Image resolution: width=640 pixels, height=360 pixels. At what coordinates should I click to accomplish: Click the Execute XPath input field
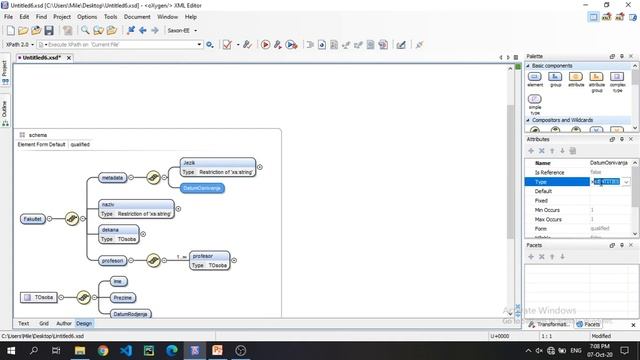click(x=119, y=44)
